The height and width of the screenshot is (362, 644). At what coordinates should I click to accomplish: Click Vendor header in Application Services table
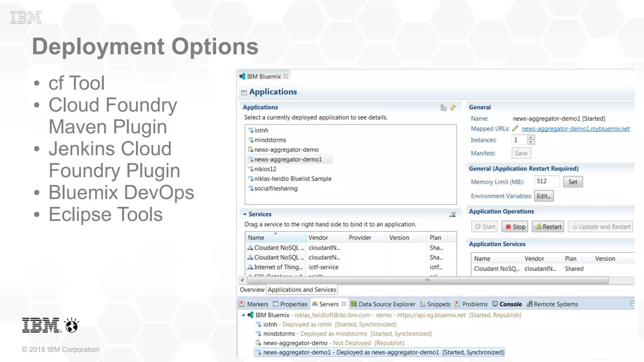click(542, 259)
